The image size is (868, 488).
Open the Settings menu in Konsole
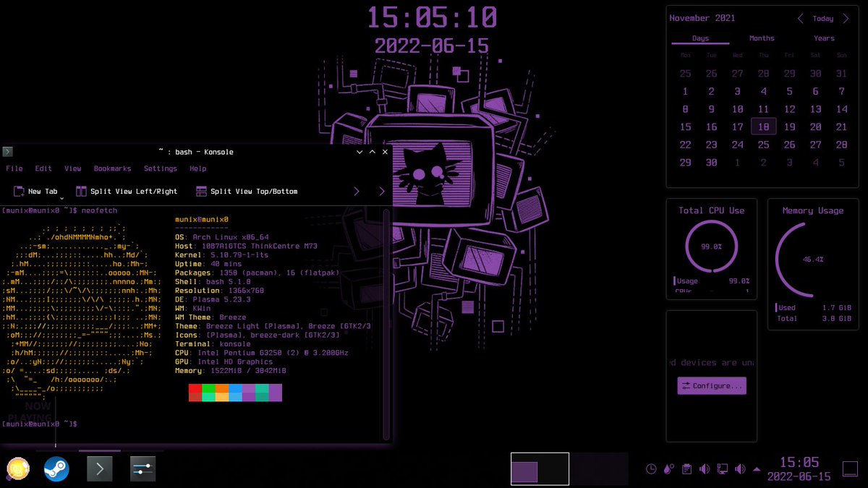(x=161, y=168)
